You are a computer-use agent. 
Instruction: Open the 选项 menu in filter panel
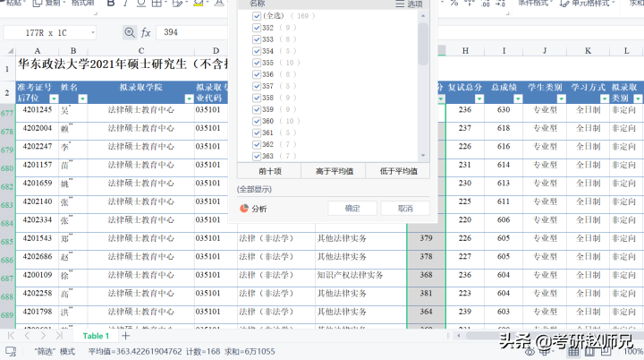tap(409, 4)
